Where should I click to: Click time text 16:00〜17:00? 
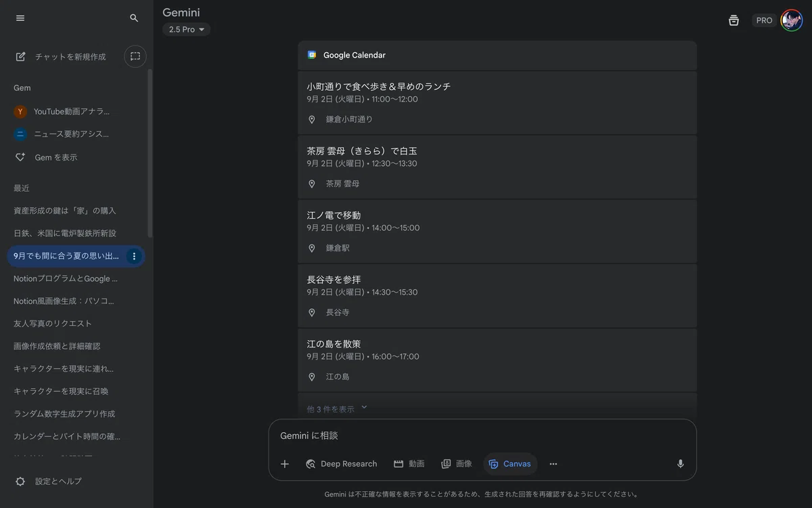click(x=395, y=356)
